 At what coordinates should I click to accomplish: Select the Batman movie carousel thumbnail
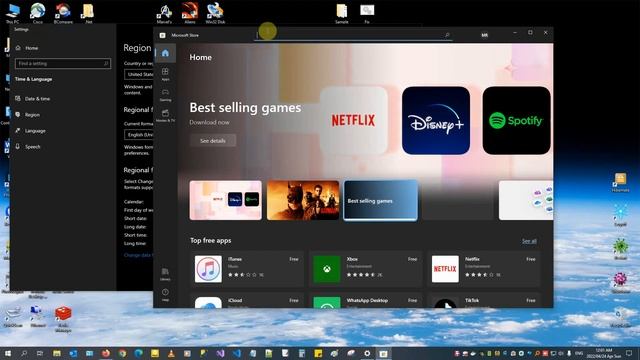pyautogui.click(x=303, y=200)
